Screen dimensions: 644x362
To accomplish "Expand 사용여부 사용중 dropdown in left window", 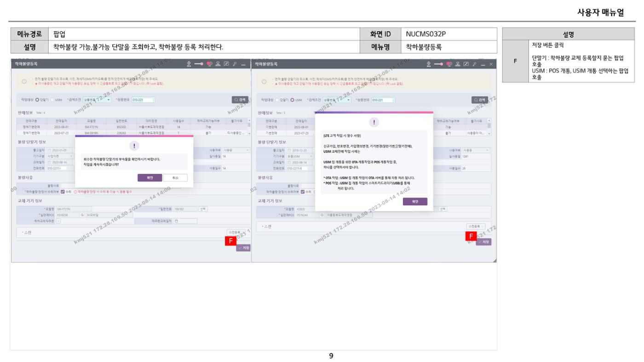I will (x=236, y=150).
